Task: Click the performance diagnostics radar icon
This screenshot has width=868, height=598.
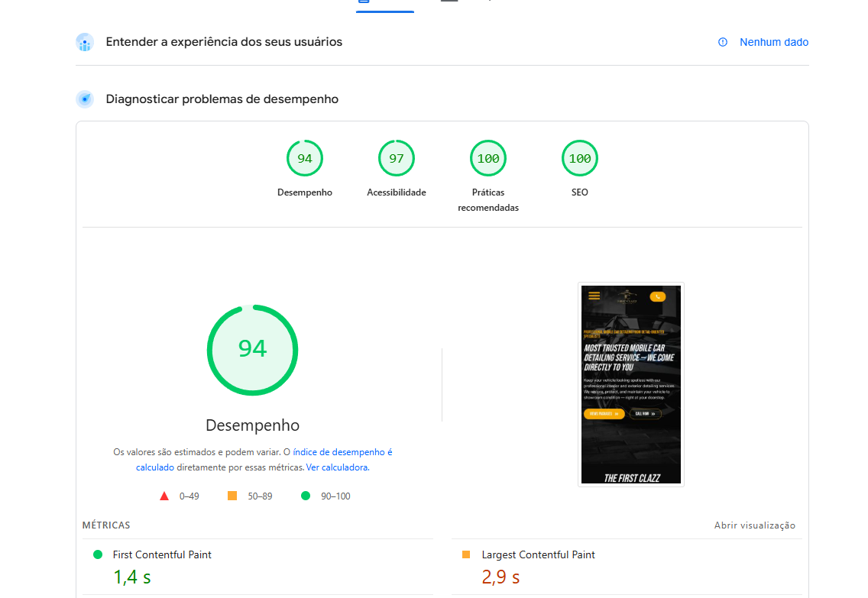Action: (85, 99)
